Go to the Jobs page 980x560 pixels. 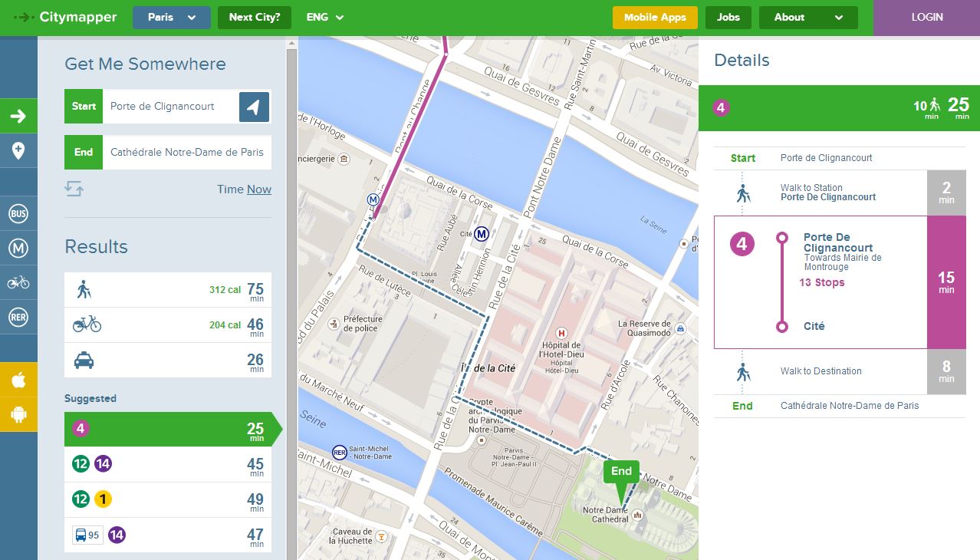coord(728,17)
